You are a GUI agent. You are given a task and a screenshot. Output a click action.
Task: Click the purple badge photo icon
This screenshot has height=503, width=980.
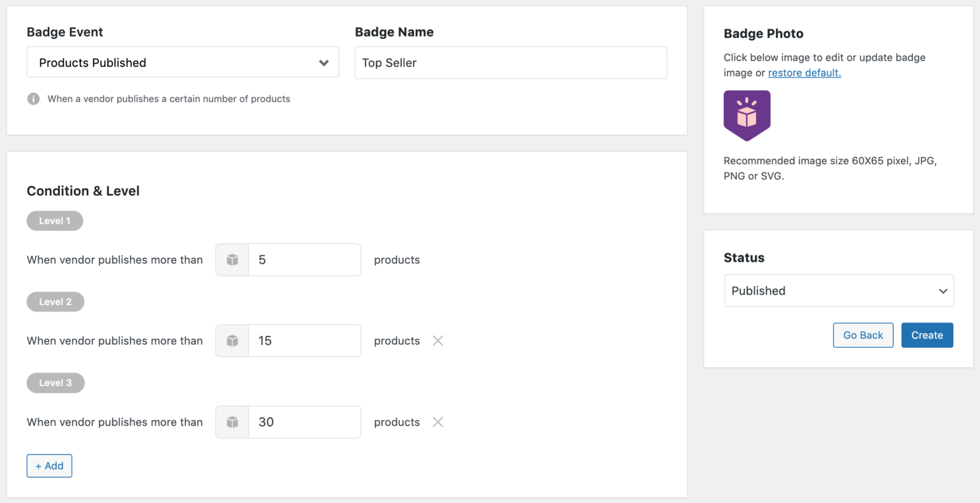pyautogui.click(x=746, y=116)
